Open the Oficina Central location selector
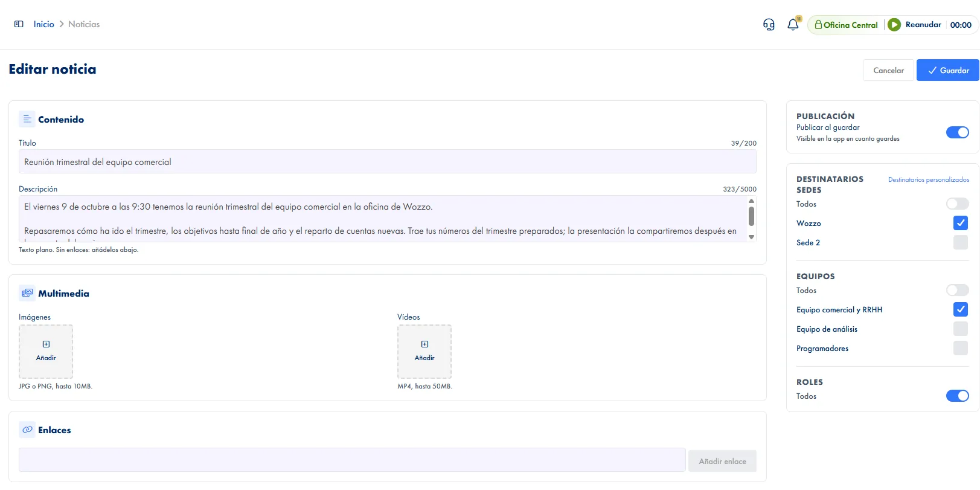980x490 pixels. [x=846, y=25]
